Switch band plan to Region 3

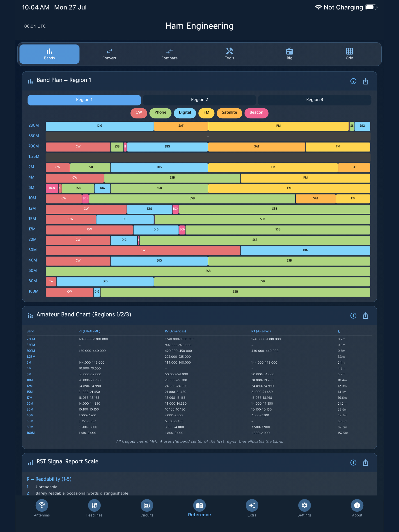click(x=315, y=100)
